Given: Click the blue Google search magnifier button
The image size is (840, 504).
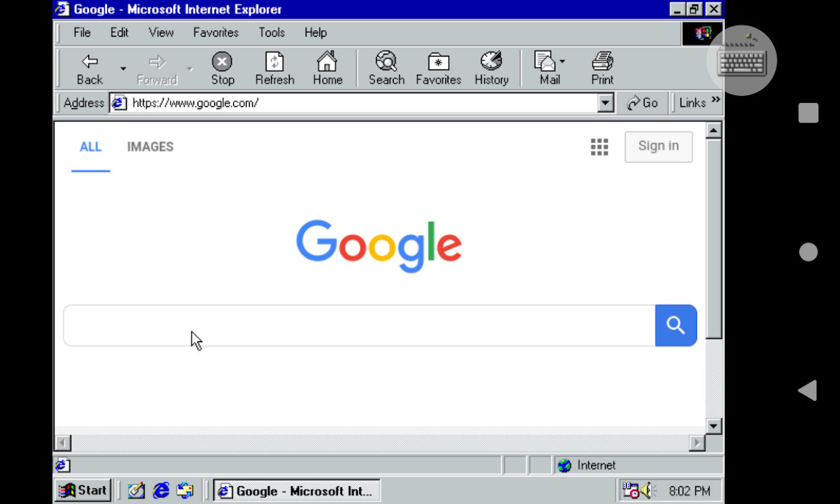Looking at the screenshot, I should (675, 326).
